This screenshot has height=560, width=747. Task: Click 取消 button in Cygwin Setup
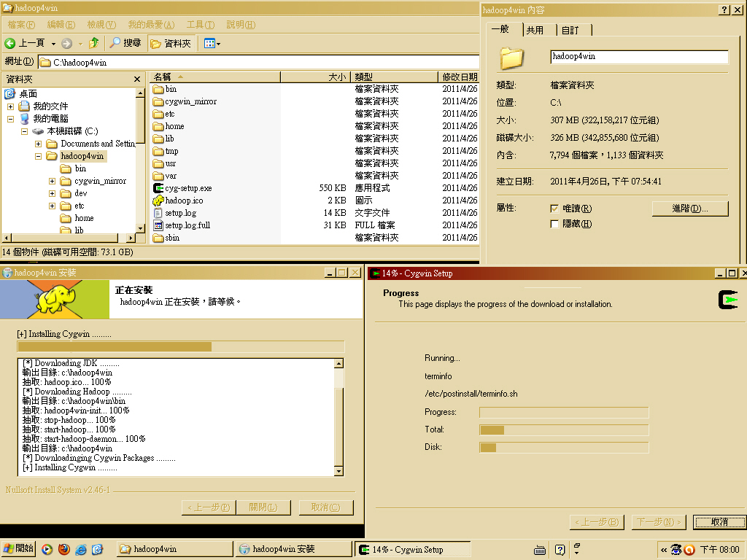coord(719,522)
